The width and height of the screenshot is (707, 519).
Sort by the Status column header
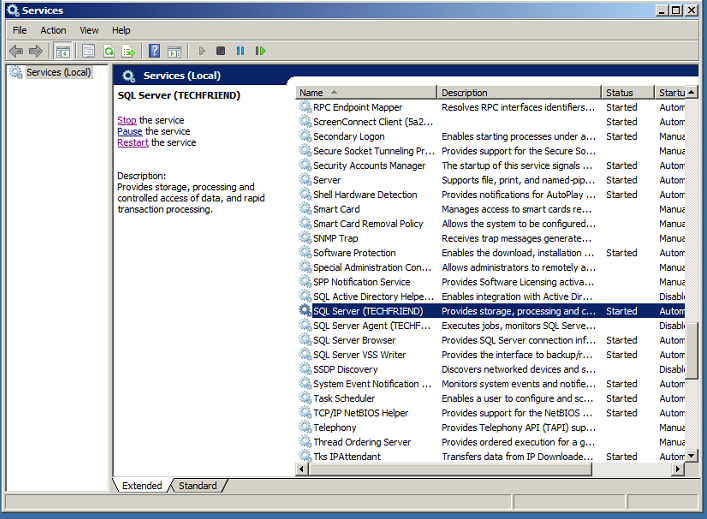[628, 92]
